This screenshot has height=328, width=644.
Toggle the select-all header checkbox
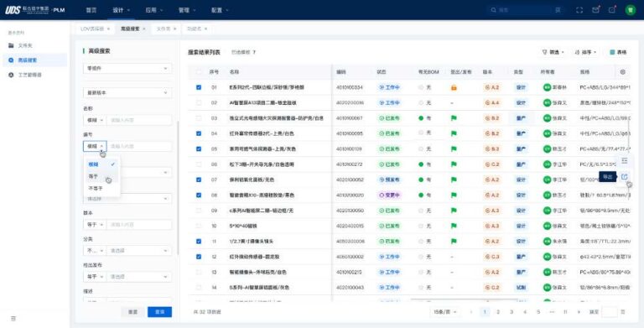[199, 72]
